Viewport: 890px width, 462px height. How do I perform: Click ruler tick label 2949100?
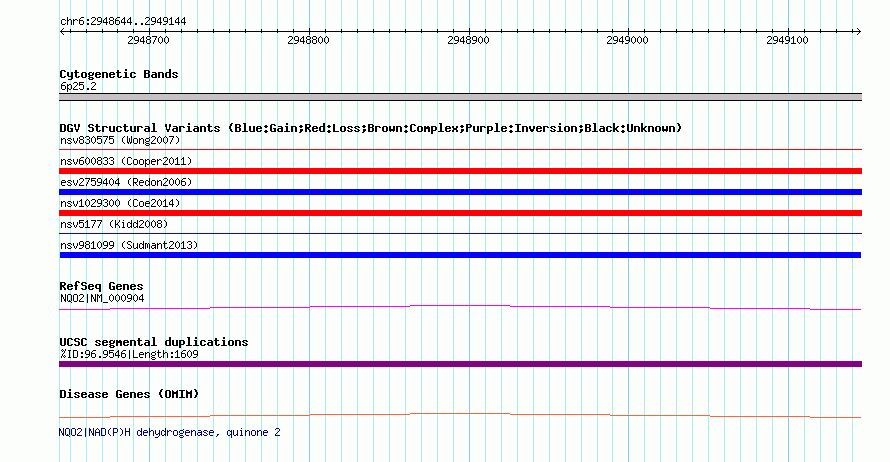(787, 40)
